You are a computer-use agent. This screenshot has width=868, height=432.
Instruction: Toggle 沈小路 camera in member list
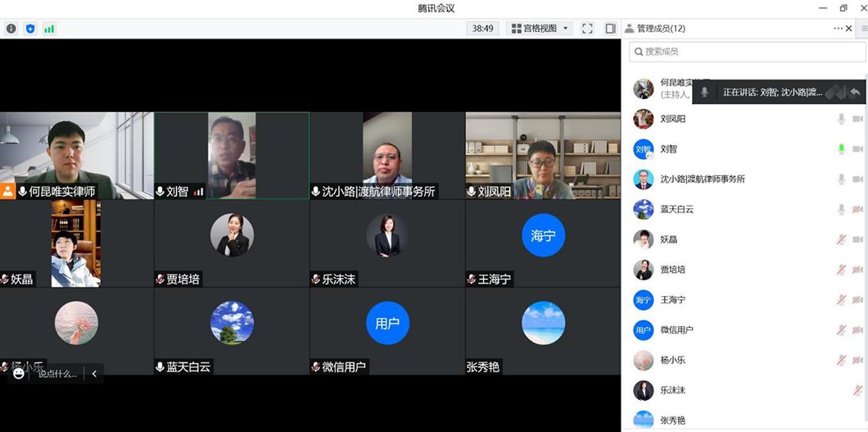(x=857, y=179)
